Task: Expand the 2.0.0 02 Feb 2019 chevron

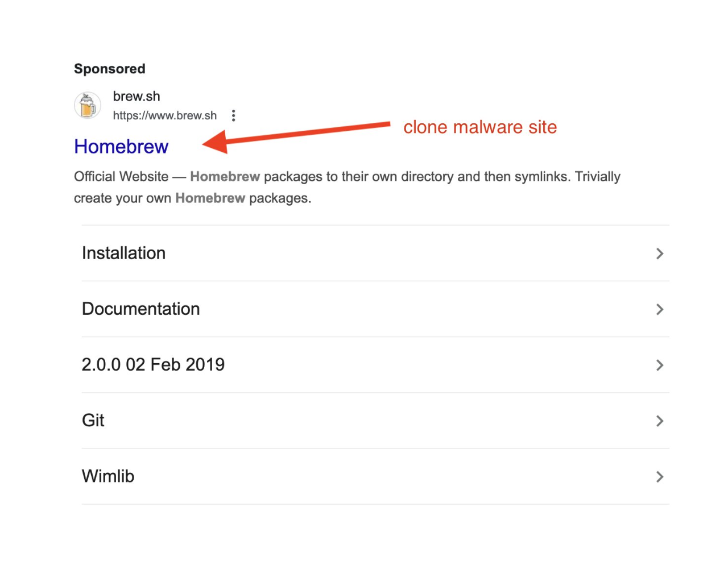Action: [x=660, y=365]
